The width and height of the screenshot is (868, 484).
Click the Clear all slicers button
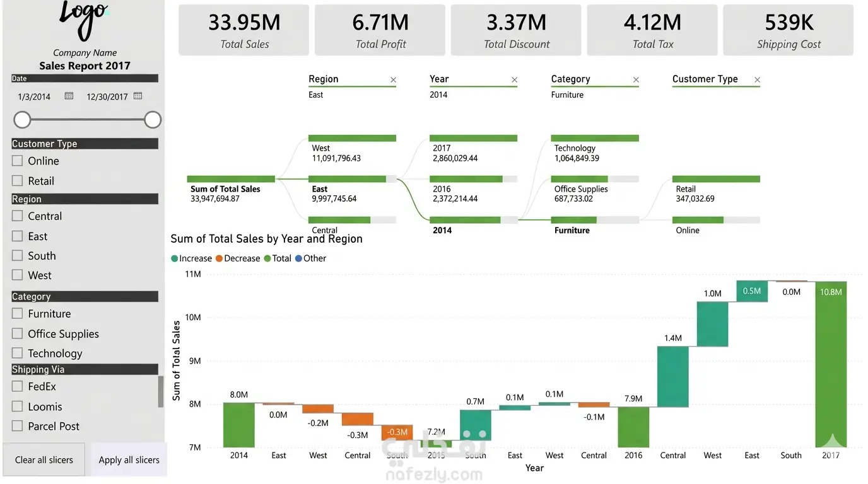point(44,459)
